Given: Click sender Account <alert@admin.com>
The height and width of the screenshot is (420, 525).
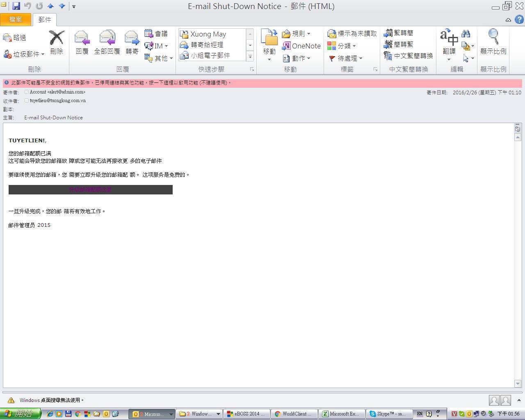Looking at the screenshot, I should tap(57, 92).
